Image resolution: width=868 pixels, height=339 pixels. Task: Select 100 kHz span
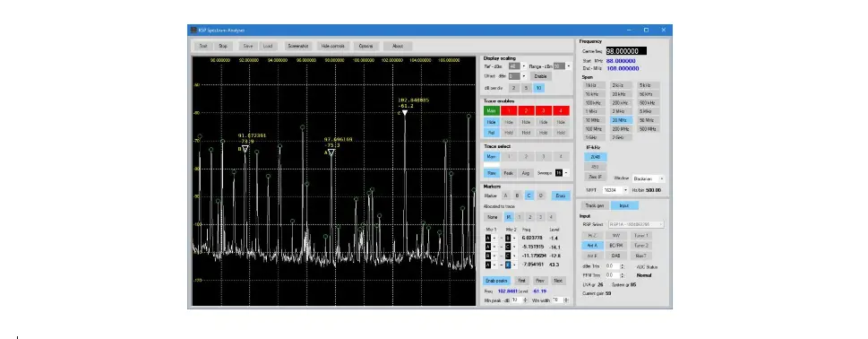[595, 103]
